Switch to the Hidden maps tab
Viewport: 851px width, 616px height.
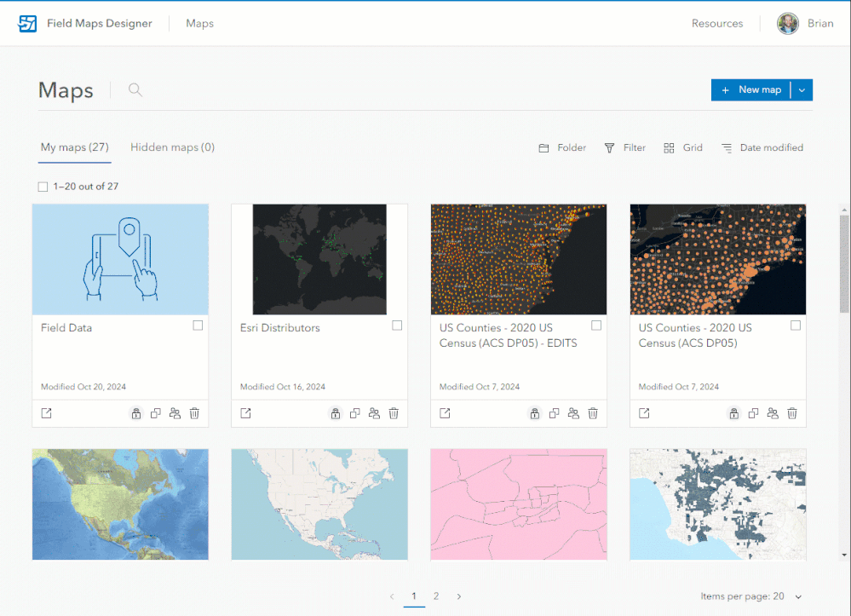click(172, 147)
